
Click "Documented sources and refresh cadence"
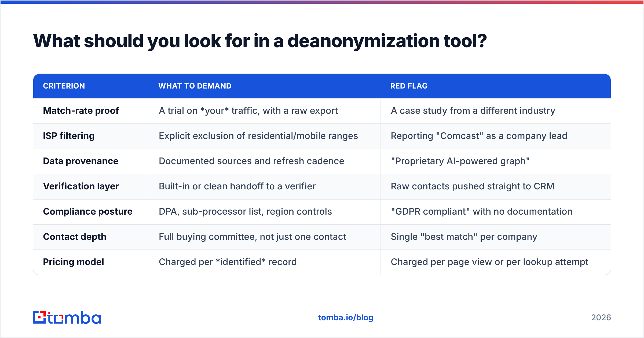pos(251,161)
